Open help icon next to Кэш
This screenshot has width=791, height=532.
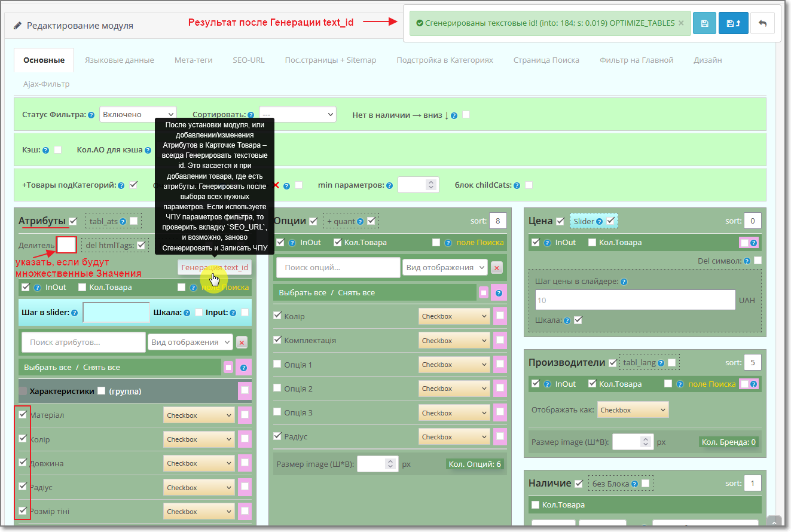coord(46,151)
